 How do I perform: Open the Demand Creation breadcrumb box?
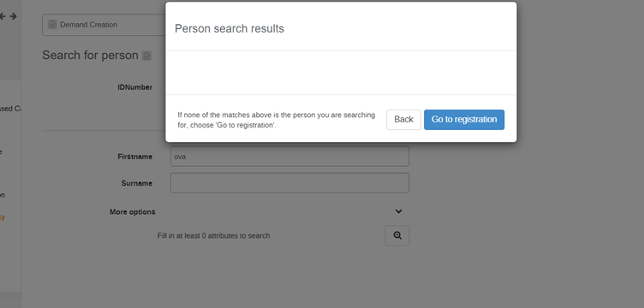coord(104,25)
